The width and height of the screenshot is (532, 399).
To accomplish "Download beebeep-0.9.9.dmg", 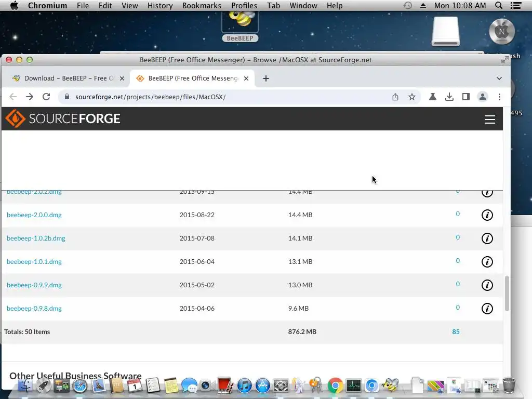I will click(34, 285).
